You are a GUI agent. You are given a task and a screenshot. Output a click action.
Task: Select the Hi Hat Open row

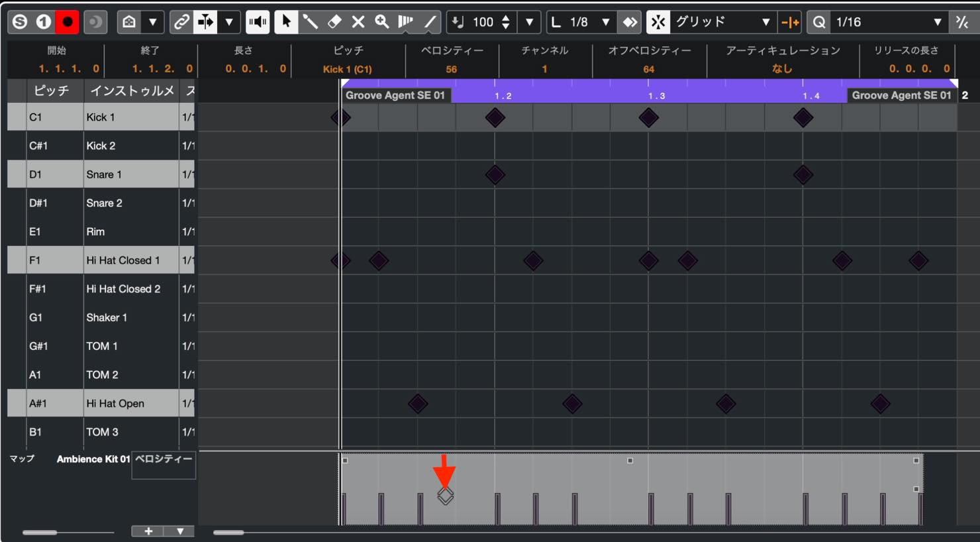(101, 403)
